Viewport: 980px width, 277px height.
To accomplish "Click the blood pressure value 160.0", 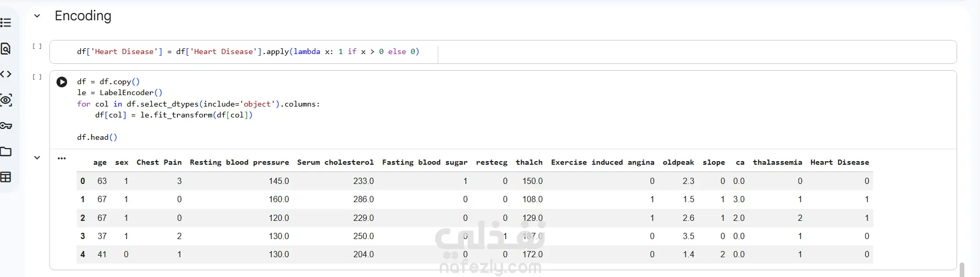I will 279,200.
